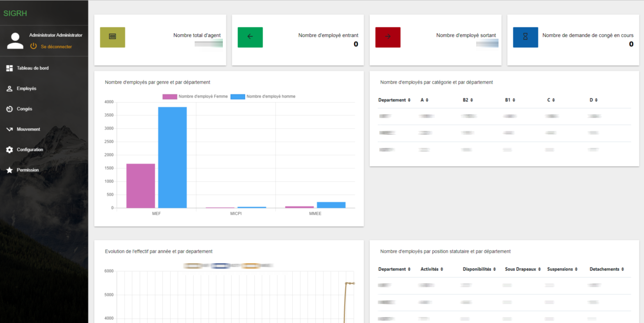The height and width of the screenshot is (323, 644).
Task: Open the Employés menu item
Action: [26, 89]
